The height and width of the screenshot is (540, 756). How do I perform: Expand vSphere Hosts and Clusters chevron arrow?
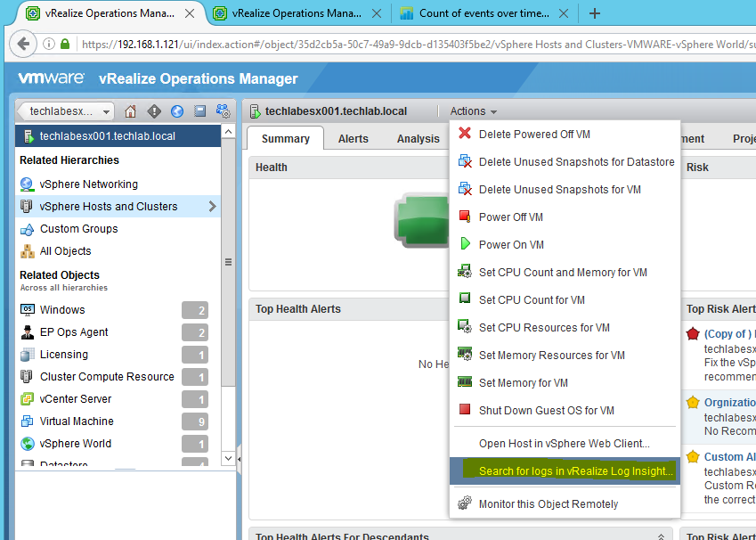pyautogui.click(x=212, y=207)
